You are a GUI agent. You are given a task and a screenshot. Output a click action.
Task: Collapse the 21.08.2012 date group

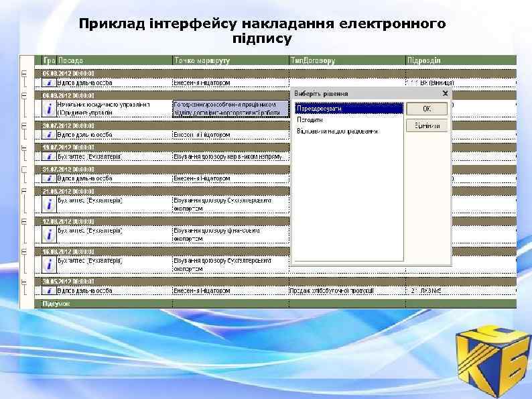(x=24, y=191)
